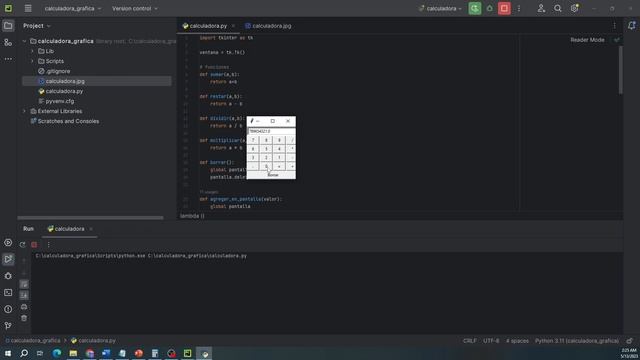Open the calculadora_grafica project dropdown

click(x=73, y=8)
